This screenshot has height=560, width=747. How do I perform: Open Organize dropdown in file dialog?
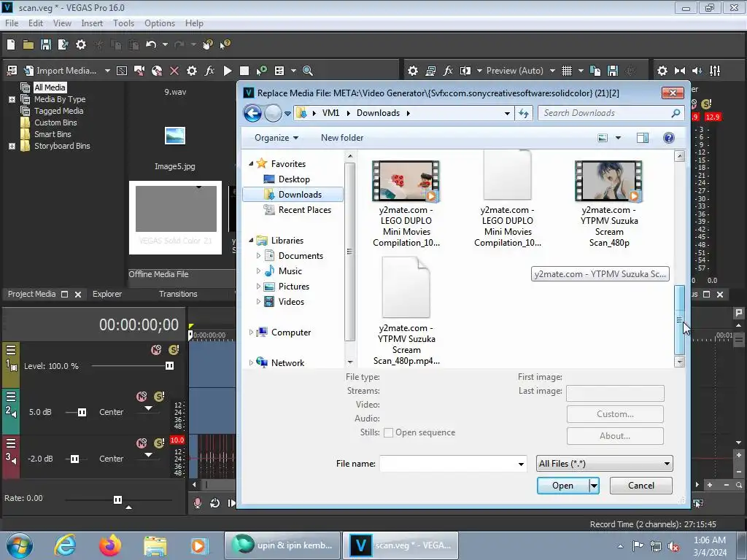(276, 138)
